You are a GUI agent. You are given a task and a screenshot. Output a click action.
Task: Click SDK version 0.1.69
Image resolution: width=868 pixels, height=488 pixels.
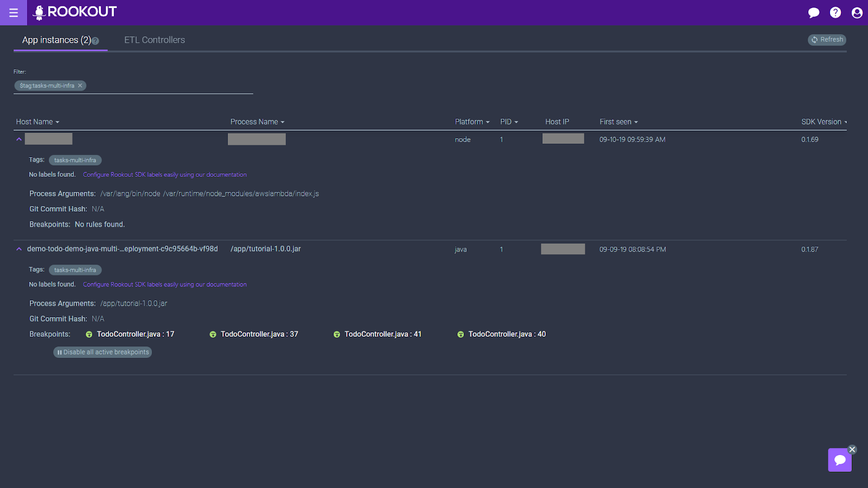click(x=810, y=139)
